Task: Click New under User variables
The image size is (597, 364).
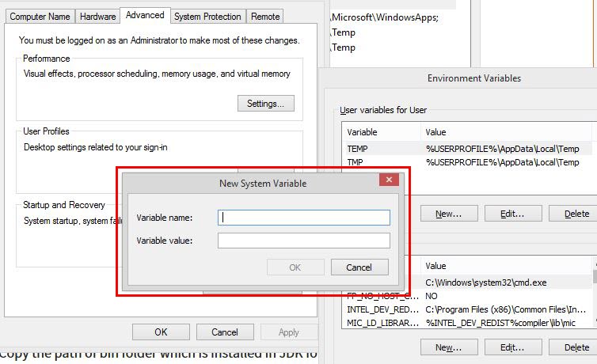Action: 448,214
